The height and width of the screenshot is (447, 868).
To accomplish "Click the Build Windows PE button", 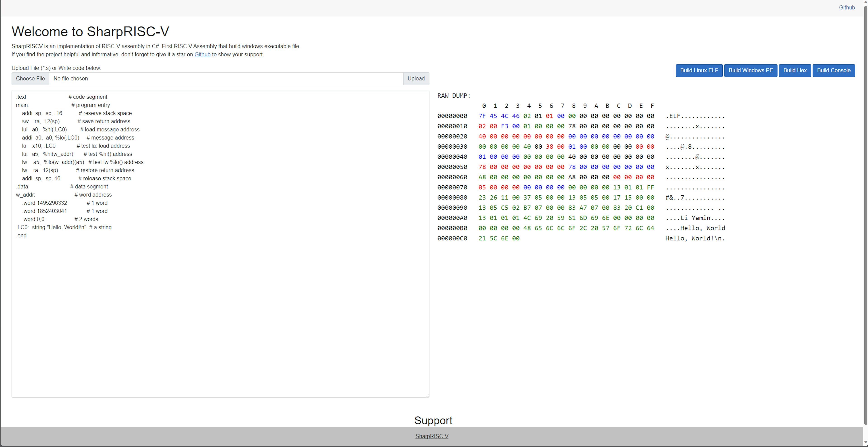I will [750, 70].
